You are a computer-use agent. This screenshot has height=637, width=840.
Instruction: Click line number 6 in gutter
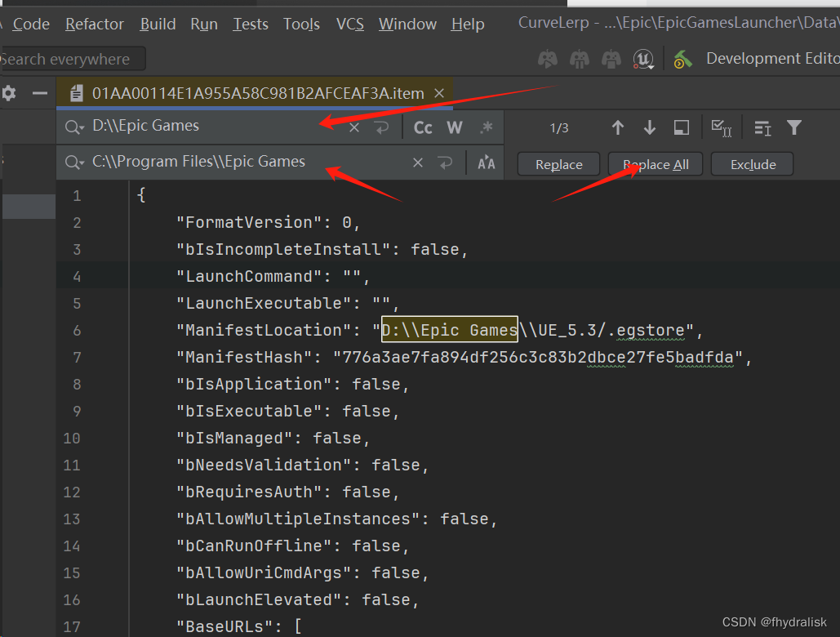tap(77, 330)
